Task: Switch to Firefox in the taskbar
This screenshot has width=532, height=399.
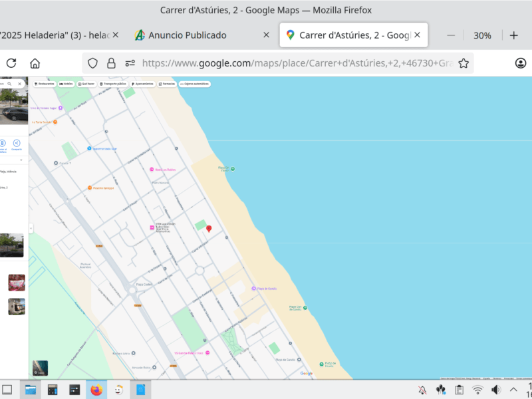Action: [96, 390]
